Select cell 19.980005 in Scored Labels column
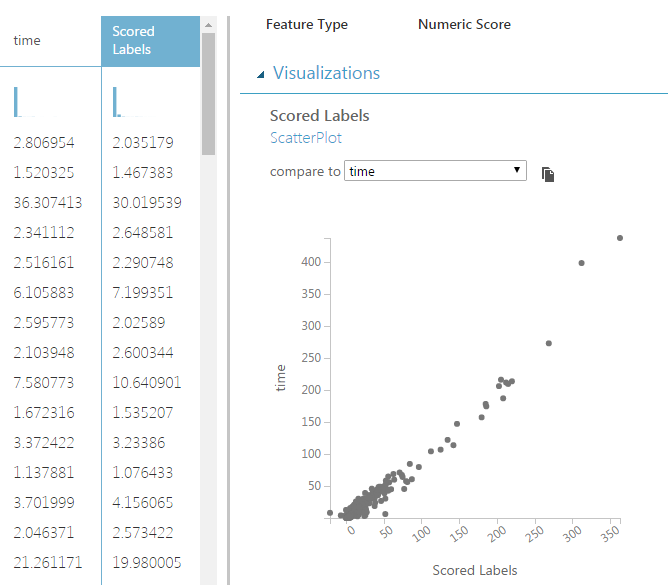This screenshot has height=585, width=668. click(147, 561)
